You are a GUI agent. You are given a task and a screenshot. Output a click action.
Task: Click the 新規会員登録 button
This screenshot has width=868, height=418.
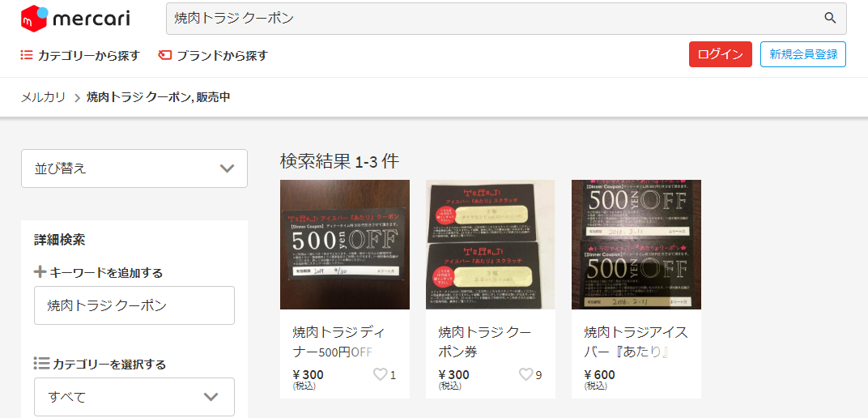[x=803, y=54]
